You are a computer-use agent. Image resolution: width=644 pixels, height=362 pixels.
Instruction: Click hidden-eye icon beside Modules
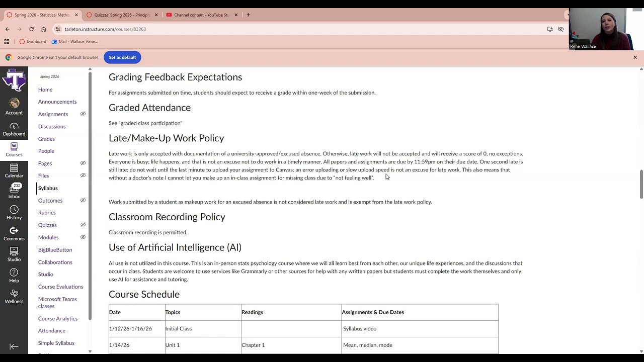point(83,237)
